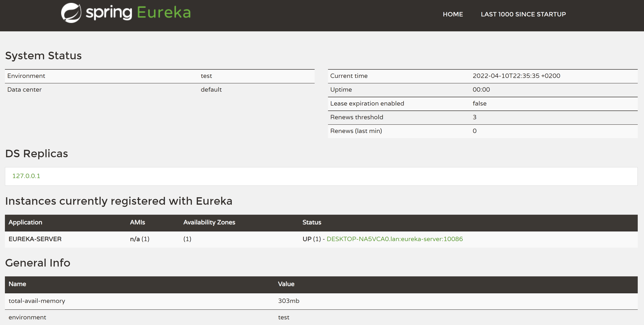Click the Renews threshold value 3

475,117
